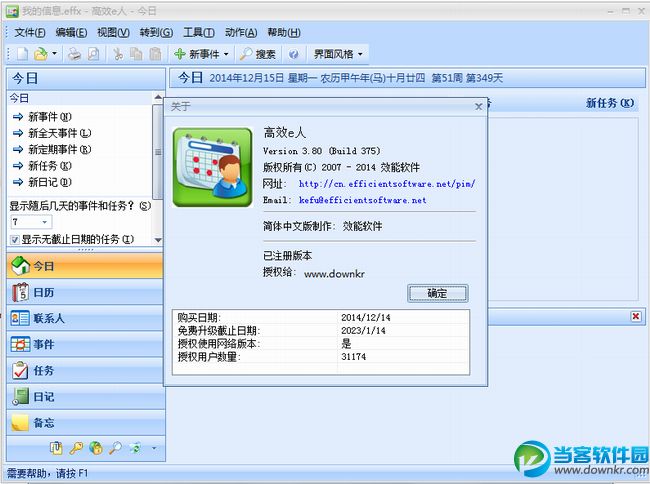Click the red X close panel button
650x484 pixels.
point(635,317)
